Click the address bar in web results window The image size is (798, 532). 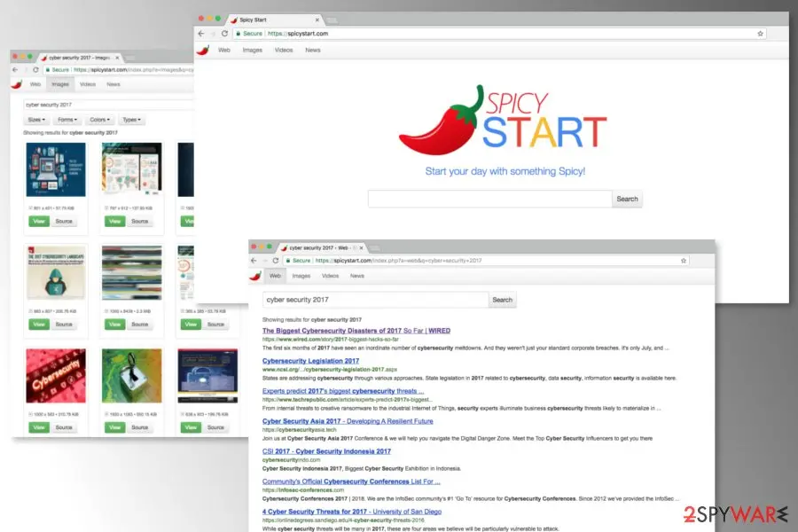(x=486, y=261)
